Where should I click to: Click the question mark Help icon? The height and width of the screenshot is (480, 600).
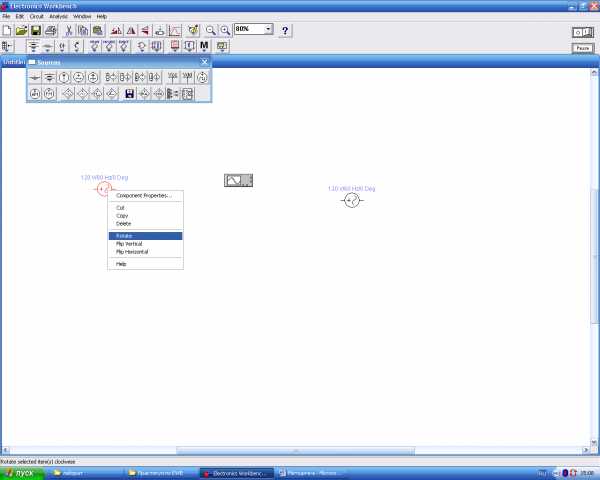pyautogui.click(x=285, y=30)
